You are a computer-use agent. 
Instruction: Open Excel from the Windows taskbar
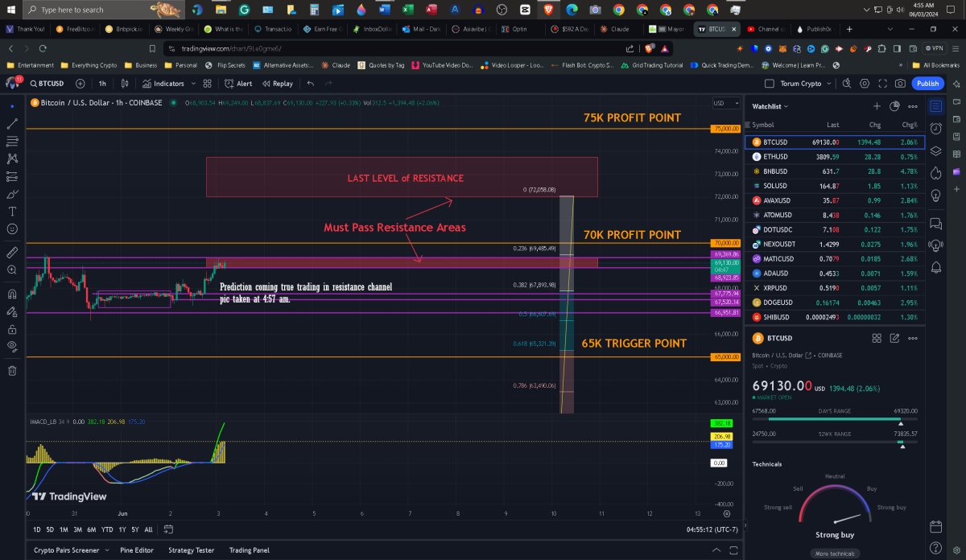[x=408, y=10]
